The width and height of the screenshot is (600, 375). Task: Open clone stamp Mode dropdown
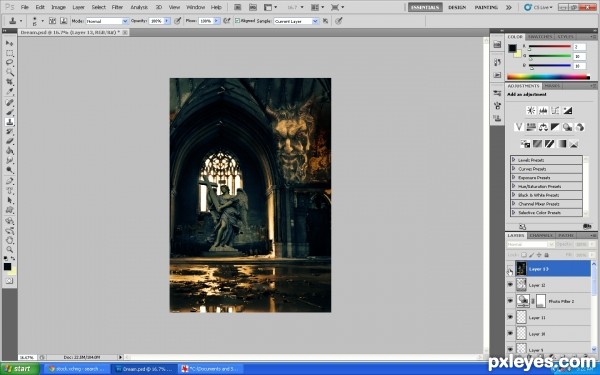click(125, 21)
